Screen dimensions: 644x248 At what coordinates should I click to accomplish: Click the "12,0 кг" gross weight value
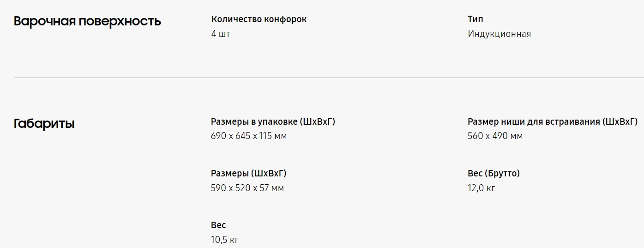[481, 188]
